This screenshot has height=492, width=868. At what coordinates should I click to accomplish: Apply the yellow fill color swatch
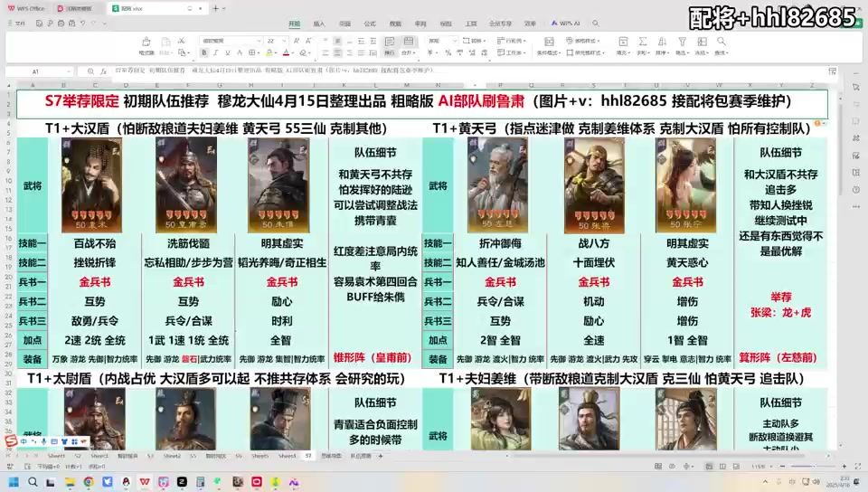pyautogui.click(x=266, y=53)
